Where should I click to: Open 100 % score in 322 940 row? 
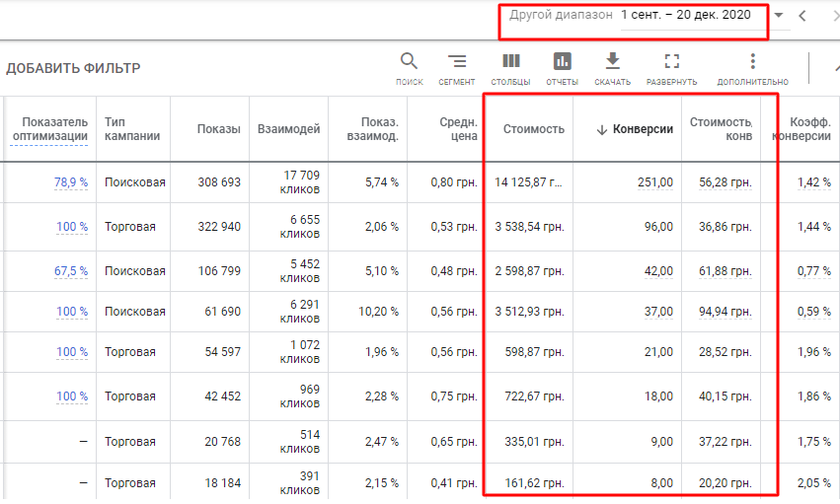click(72, 227)
